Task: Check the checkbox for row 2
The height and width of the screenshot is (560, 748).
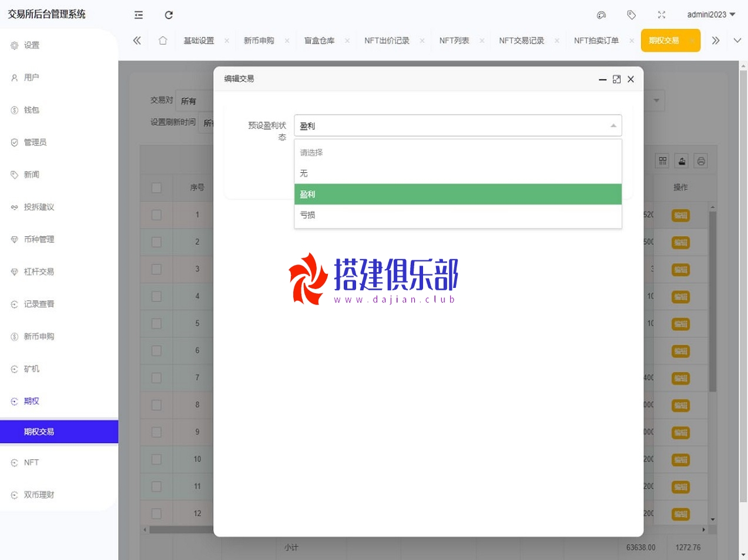Action: [x=156, y=242]
